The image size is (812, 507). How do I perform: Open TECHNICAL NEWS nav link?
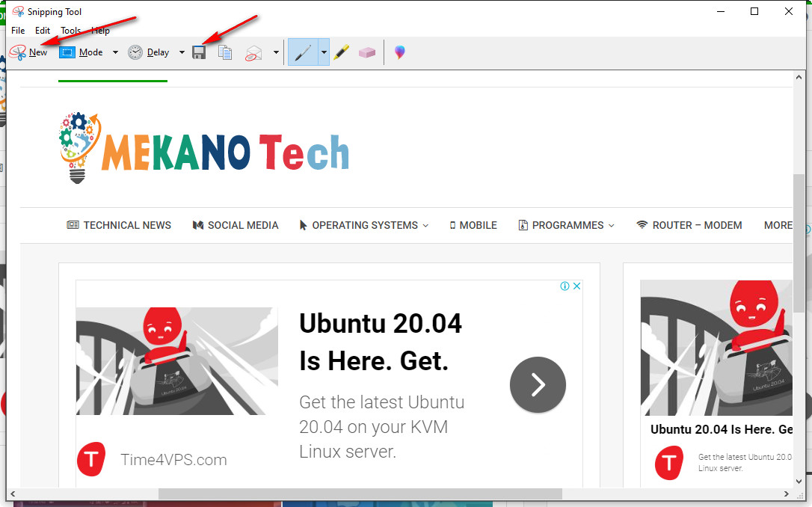pyautogui.click(x=119, y=225)
